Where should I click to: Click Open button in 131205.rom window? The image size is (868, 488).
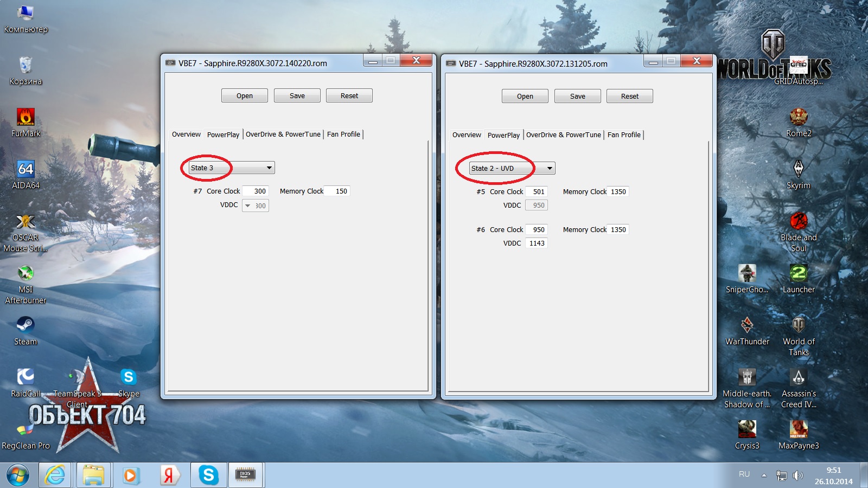coord(525,97)
